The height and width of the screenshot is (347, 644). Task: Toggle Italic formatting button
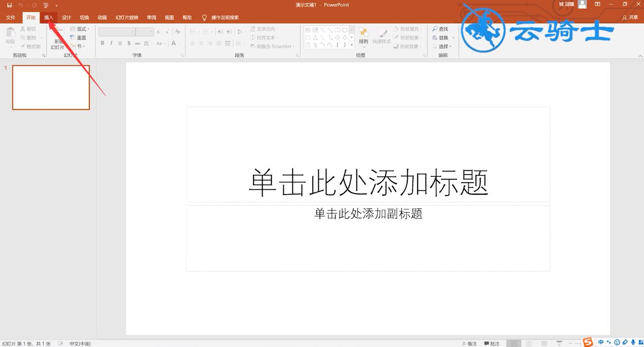coord(111,43)
